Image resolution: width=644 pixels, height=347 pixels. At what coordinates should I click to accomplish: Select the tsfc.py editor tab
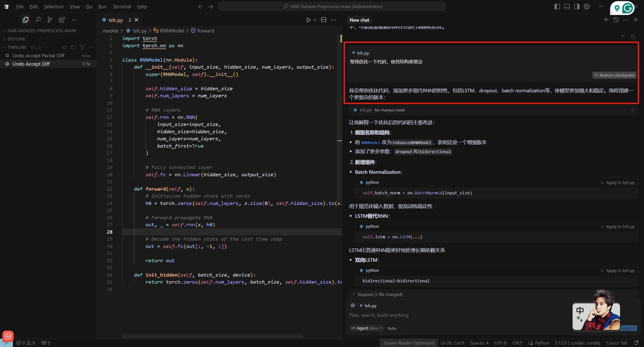click(x=116, y=20)
